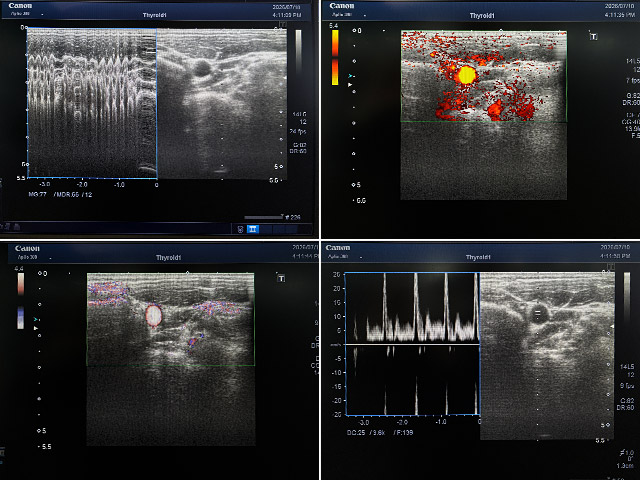Viewport: 640px width, 480px height.
Task: Click Thyroid1 preset label on spectral Doppler screen
Action: 478,257
